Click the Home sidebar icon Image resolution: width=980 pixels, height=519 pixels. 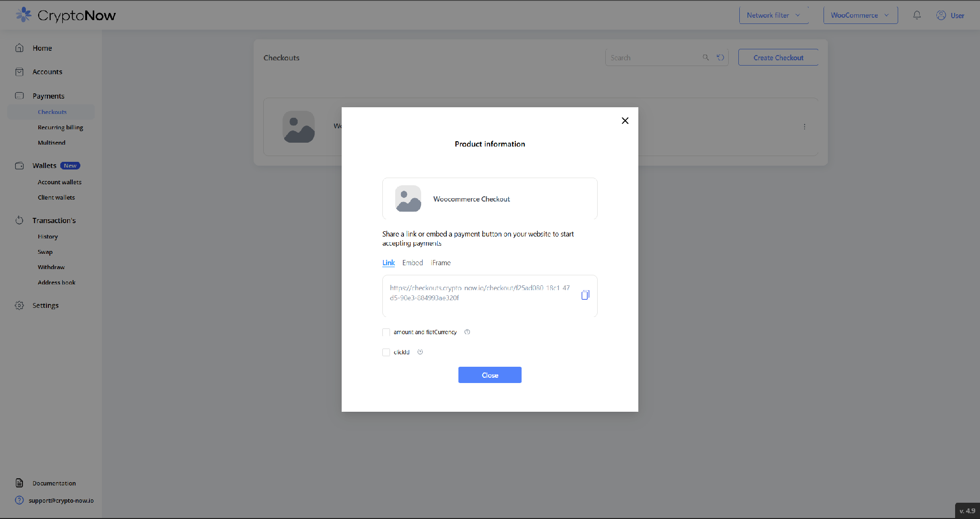19,48
